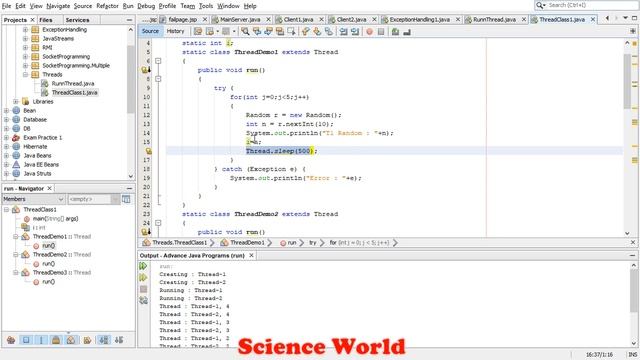The width and height of the screenshot is (640, 360).
Task: Click the Back navigation icon in editor toolbar
Action: 210,31
